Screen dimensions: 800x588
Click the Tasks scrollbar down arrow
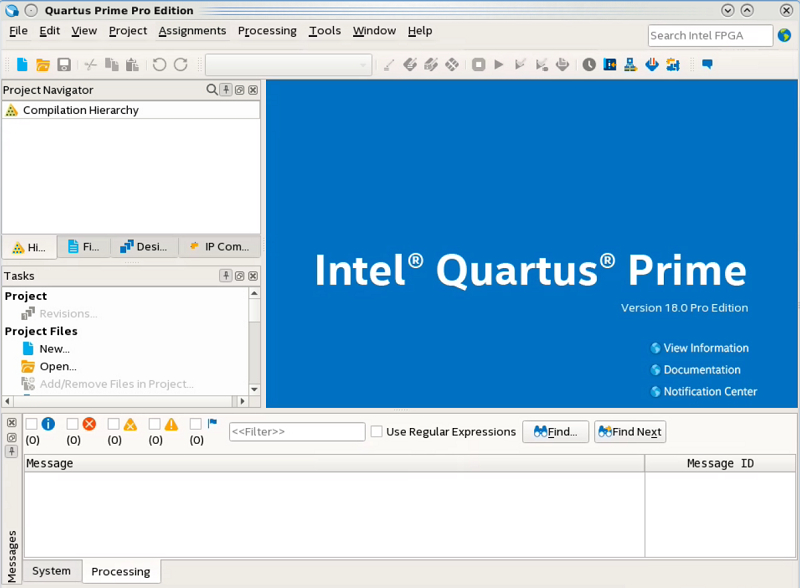click(254, 389)
